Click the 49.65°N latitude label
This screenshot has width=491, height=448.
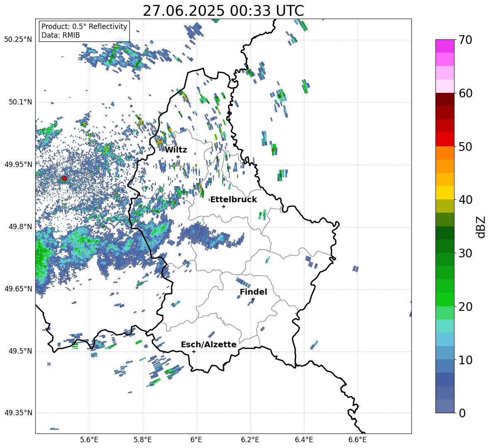click(x=18, y=289)
